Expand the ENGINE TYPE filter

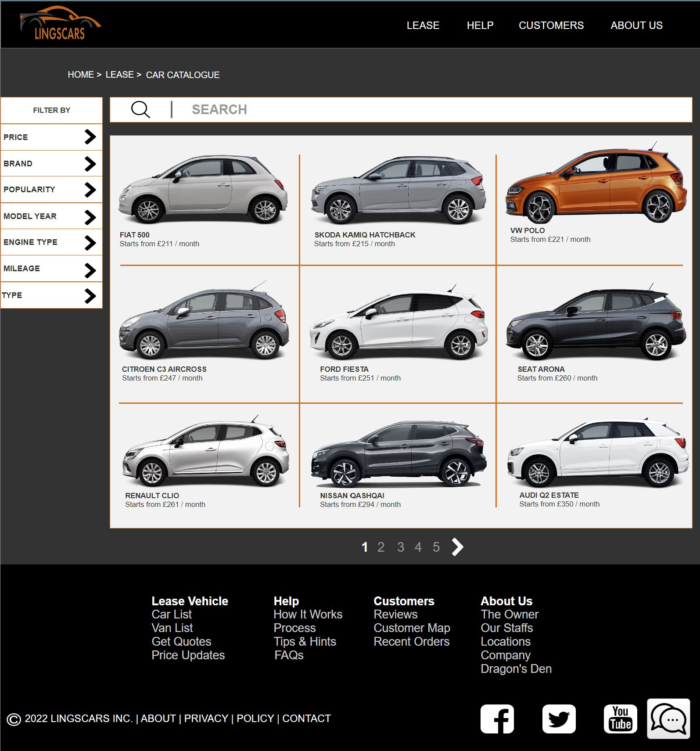click(x=51, y=242)
